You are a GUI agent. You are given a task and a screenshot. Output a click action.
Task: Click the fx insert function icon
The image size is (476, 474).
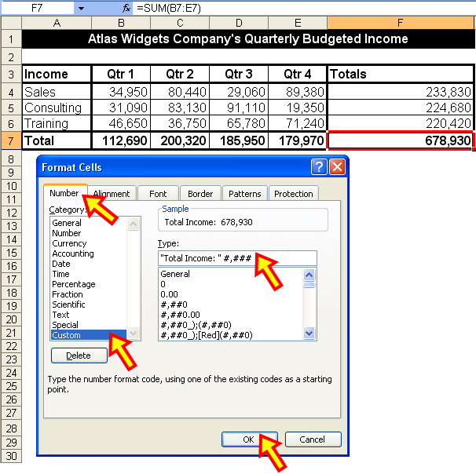pyautogui.click(x=126, y=8)
